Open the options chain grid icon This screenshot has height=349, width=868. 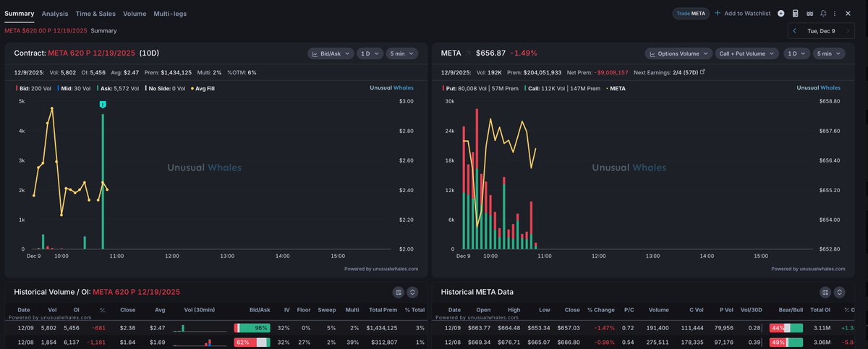click(x=809, y=14)
